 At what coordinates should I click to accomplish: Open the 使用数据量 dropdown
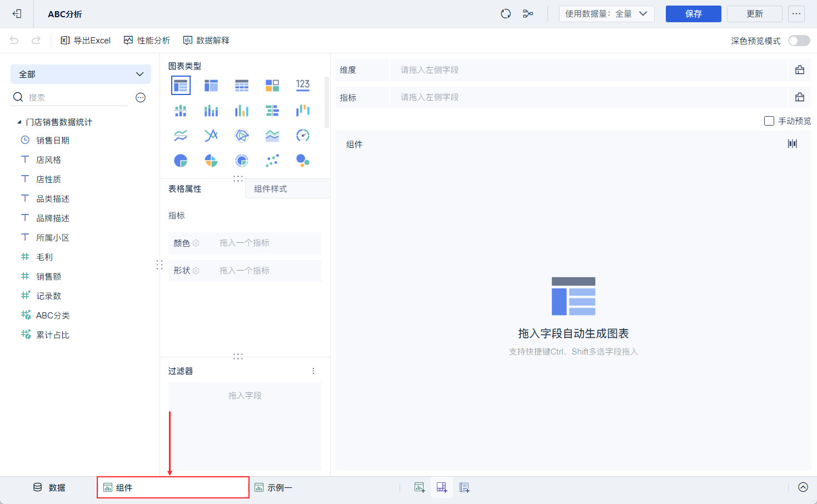point(607,14)
